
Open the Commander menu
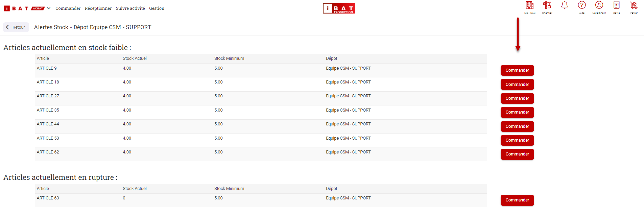point(68,8)
